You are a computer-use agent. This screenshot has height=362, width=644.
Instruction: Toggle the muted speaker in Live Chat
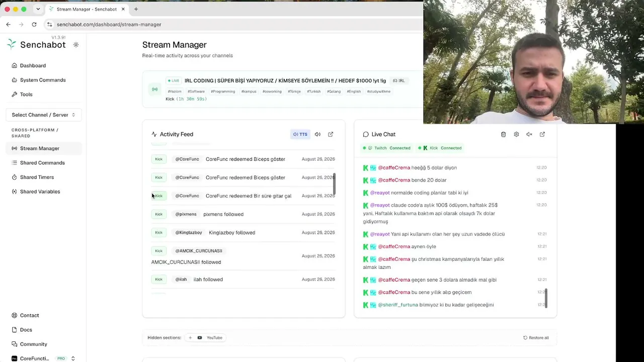point(529,134)
